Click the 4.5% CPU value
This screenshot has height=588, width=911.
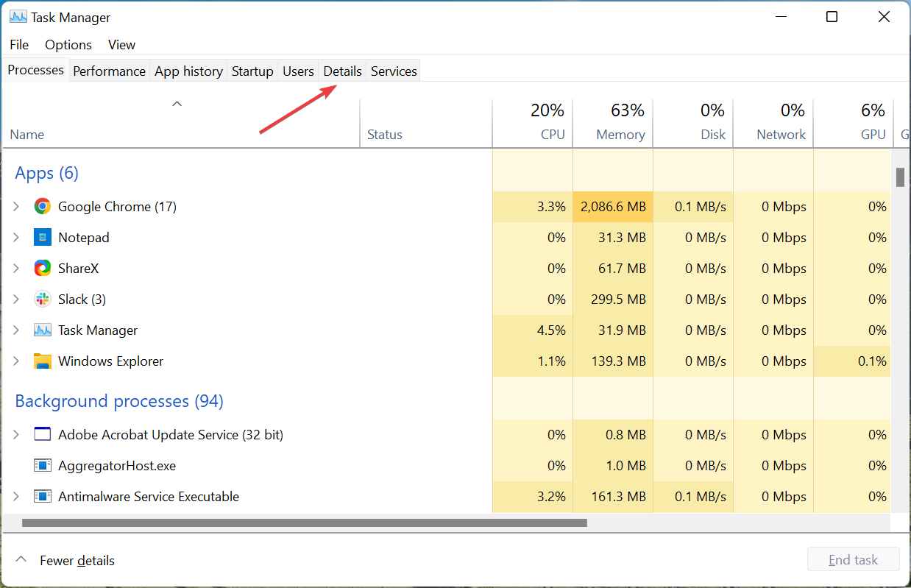(552, 330)
